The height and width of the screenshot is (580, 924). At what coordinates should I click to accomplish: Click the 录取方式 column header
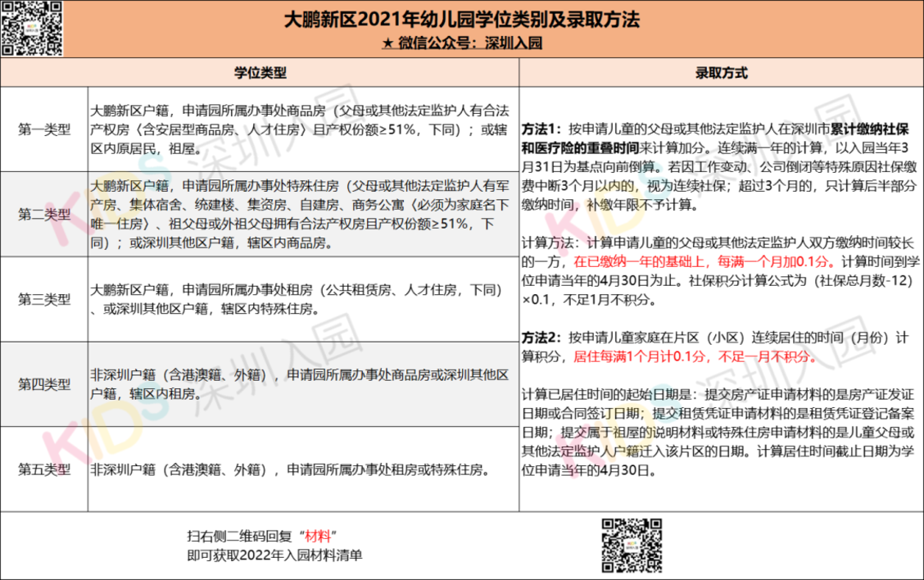coord(722,73)
